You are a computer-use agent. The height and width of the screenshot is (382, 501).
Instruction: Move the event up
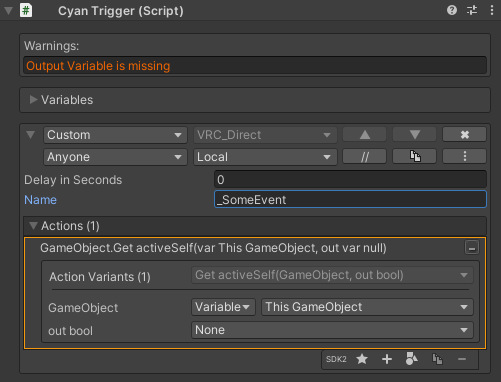click(x=364, y=135)
